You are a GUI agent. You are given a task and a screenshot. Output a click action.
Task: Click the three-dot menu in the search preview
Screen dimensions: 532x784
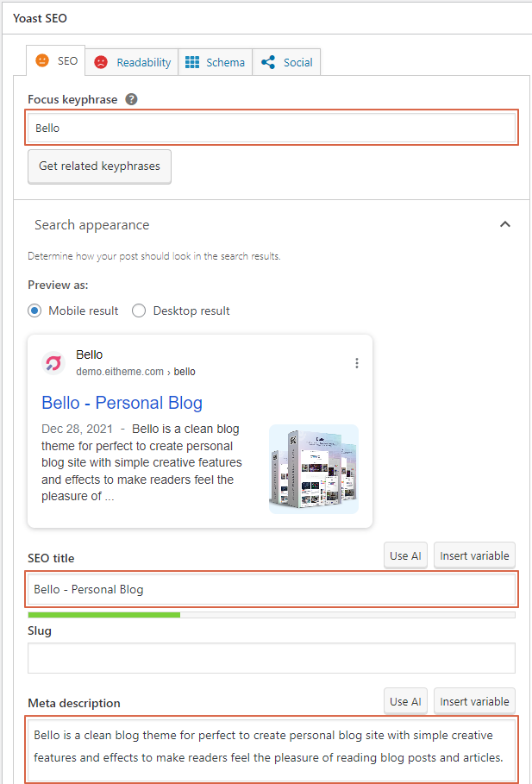coord(356,363)
